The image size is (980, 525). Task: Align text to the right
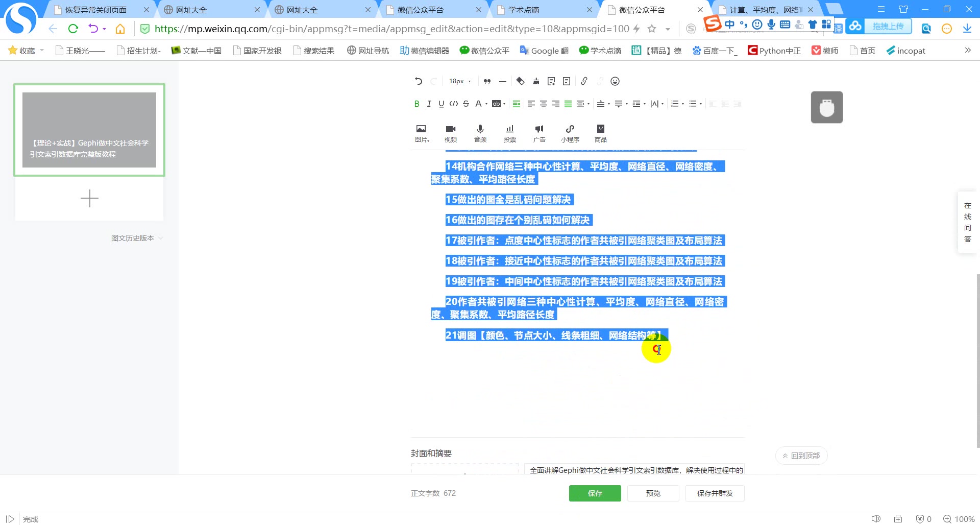(x=556, y=104)
